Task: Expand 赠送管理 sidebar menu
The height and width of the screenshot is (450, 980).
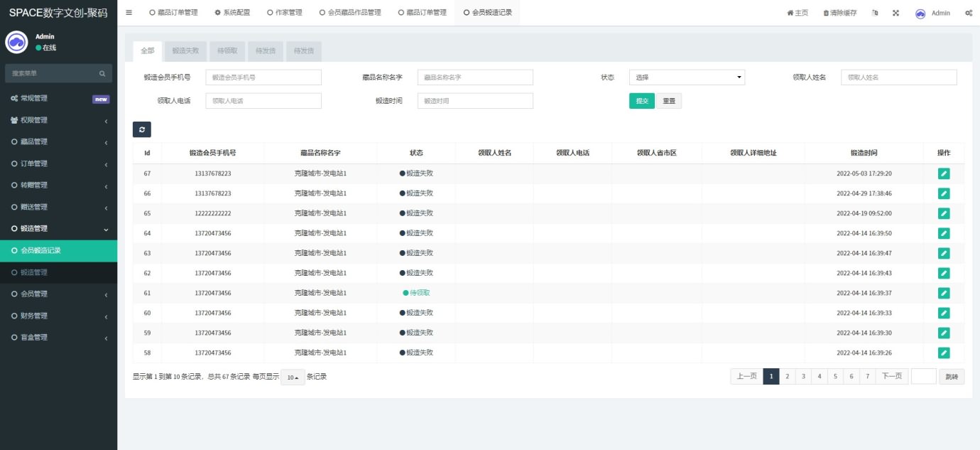Action: click(58, 207)
